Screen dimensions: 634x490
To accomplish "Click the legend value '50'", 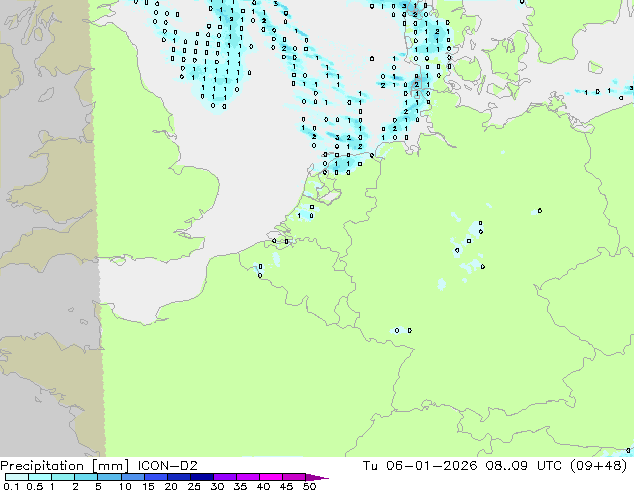I will [309, 486].
